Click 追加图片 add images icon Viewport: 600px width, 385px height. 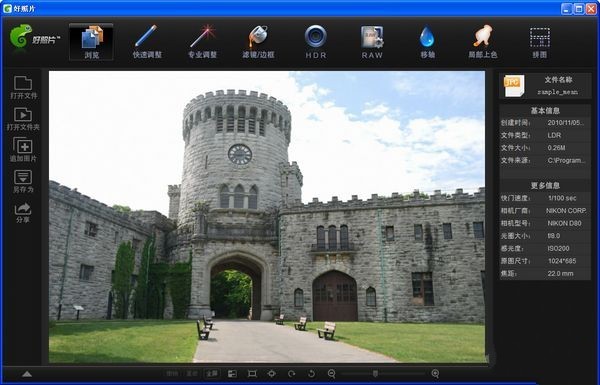(23, 150)
